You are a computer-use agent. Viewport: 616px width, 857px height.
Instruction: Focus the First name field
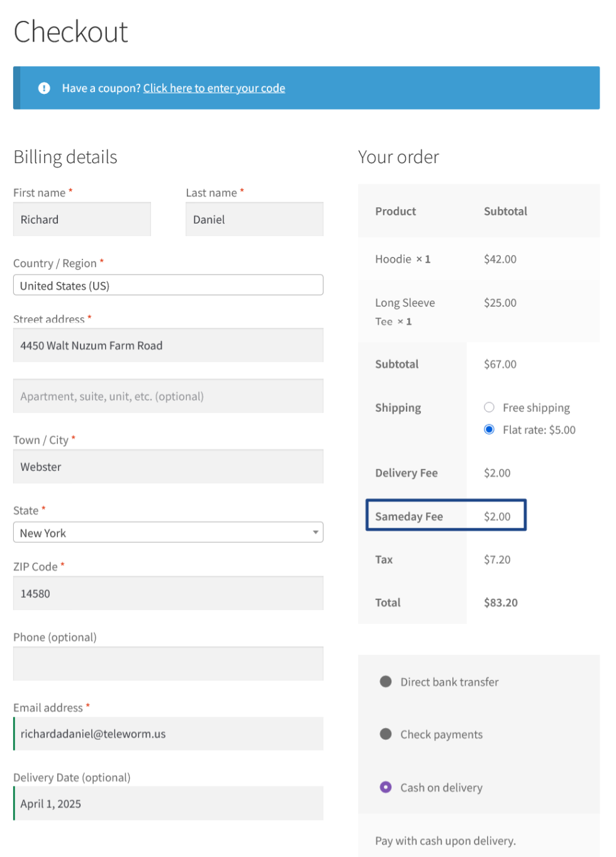point(82,220)
